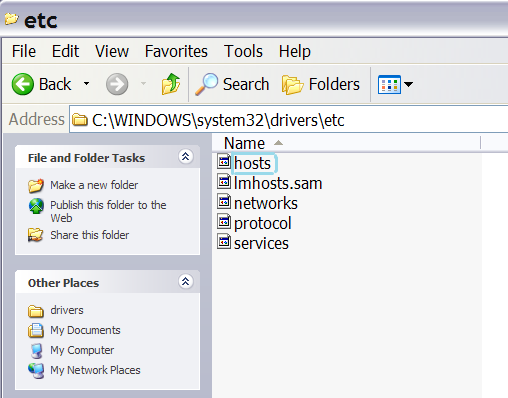Collapse the Other Places panel

coord(185,282)
